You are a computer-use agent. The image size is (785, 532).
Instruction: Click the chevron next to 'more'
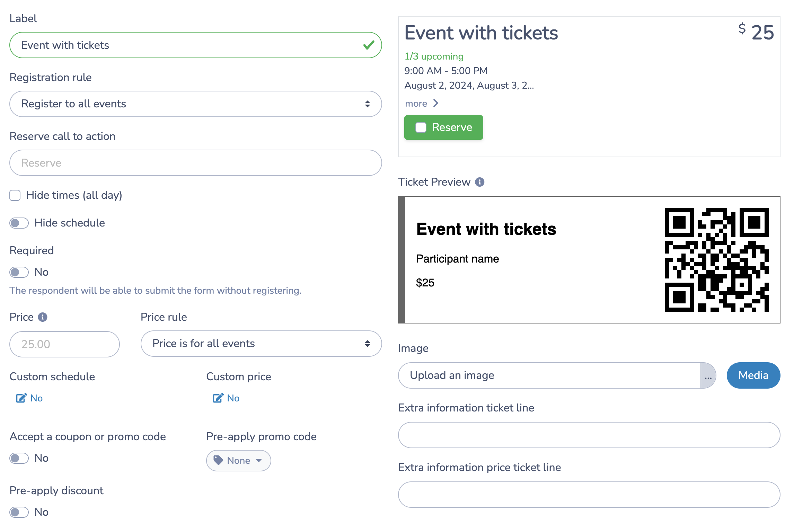(436, 103)
